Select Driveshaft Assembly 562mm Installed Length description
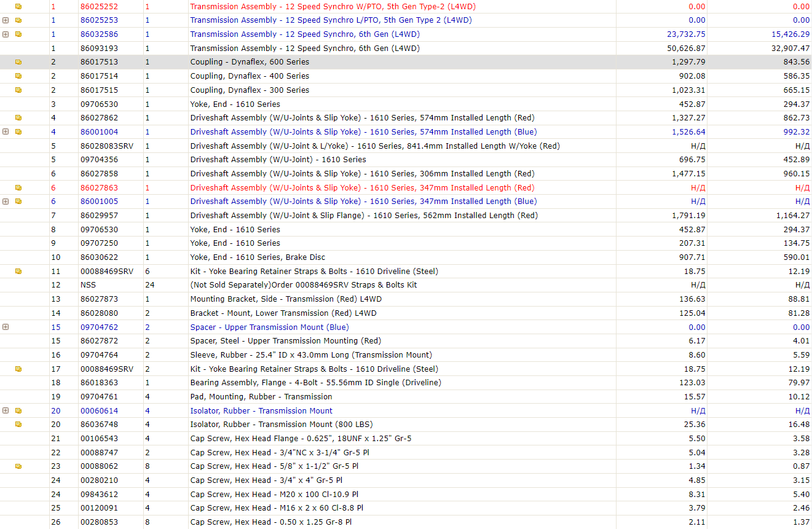812x529 pixels. click(x=364, y=216)
